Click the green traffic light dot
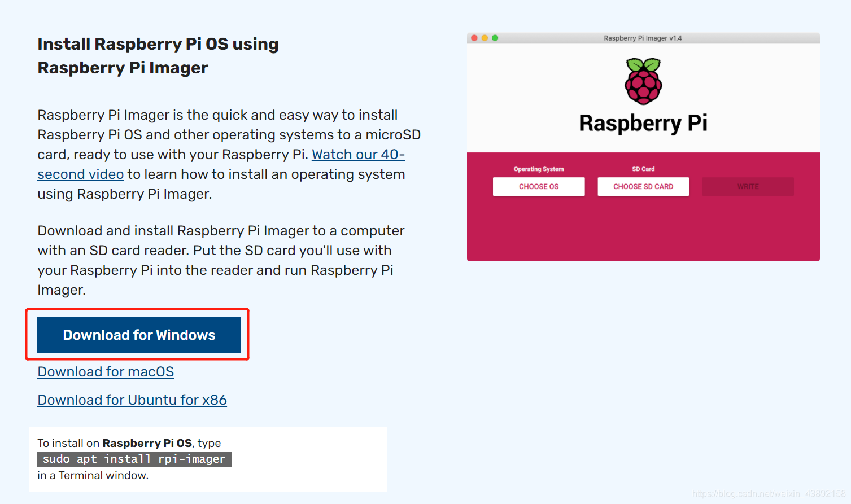 point(495,38)
